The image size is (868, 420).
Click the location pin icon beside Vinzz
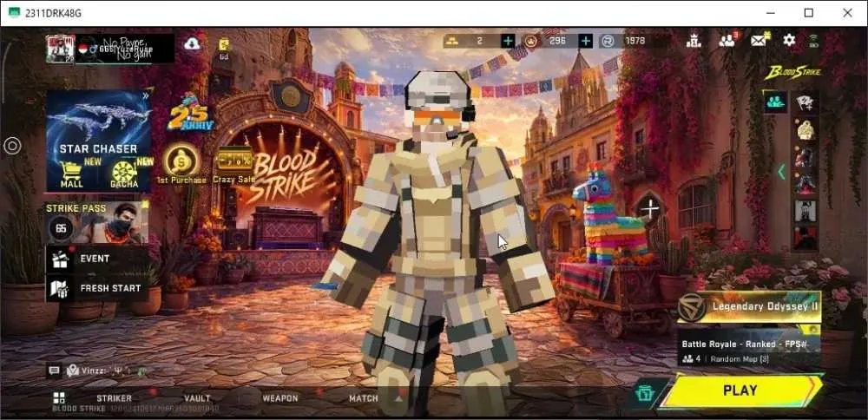pos(72,371)
